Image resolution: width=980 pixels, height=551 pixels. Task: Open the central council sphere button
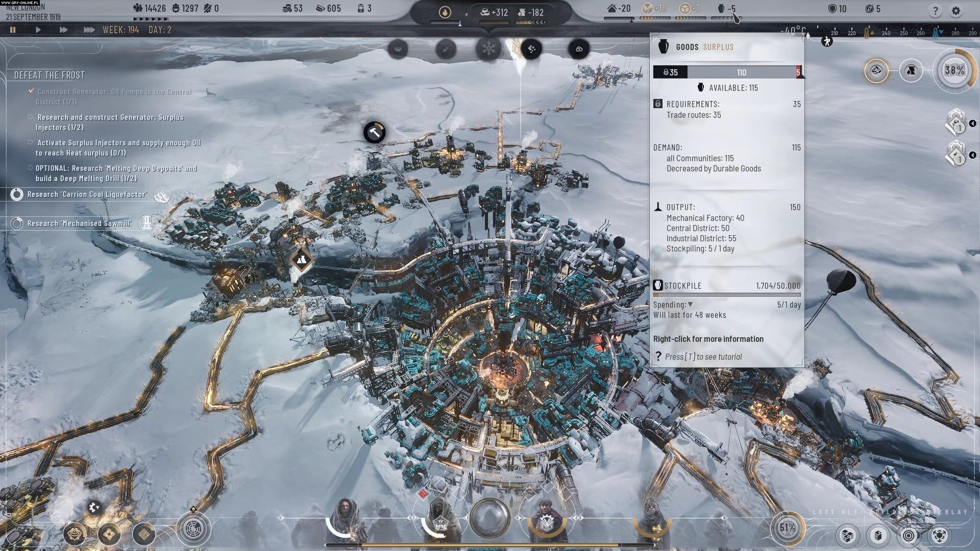pos(490,518)
